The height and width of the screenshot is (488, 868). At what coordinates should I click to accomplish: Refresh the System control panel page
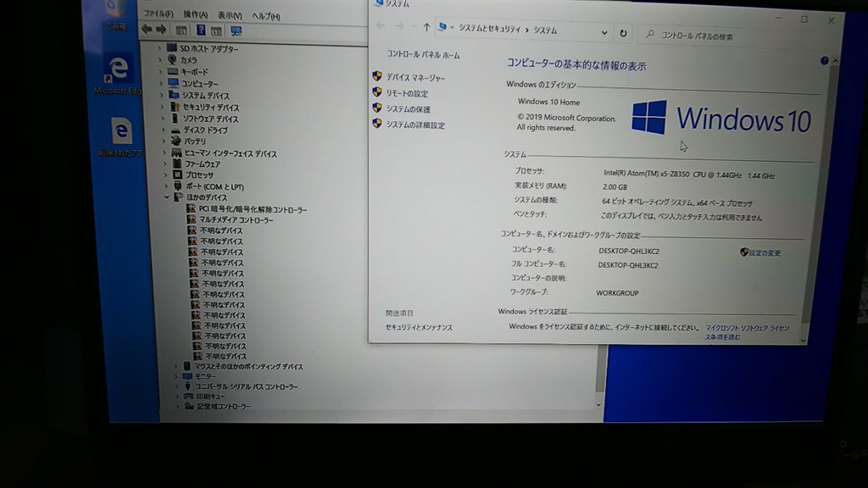(x=623, y=33)
